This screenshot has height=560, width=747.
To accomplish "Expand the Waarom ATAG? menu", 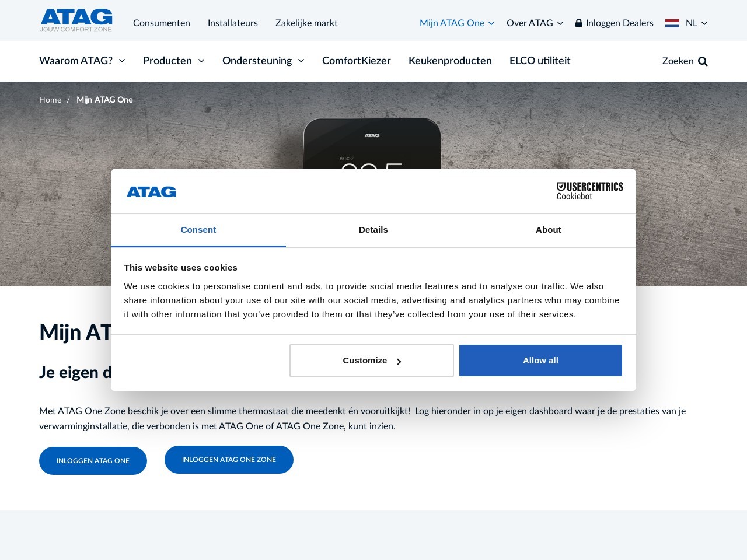I will (82, 61).
